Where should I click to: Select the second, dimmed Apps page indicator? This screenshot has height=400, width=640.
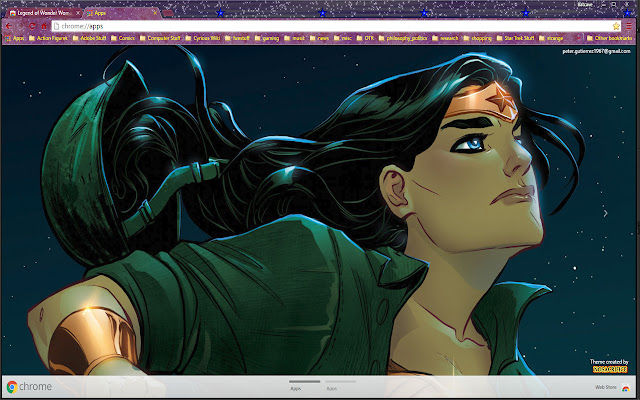tap(340, 385)
